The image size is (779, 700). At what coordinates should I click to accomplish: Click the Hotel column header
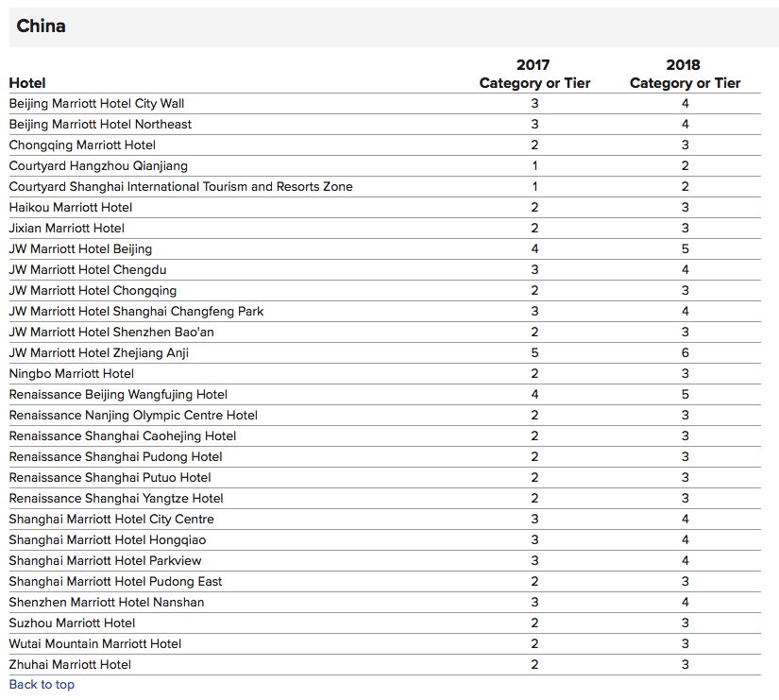point(27,83)
